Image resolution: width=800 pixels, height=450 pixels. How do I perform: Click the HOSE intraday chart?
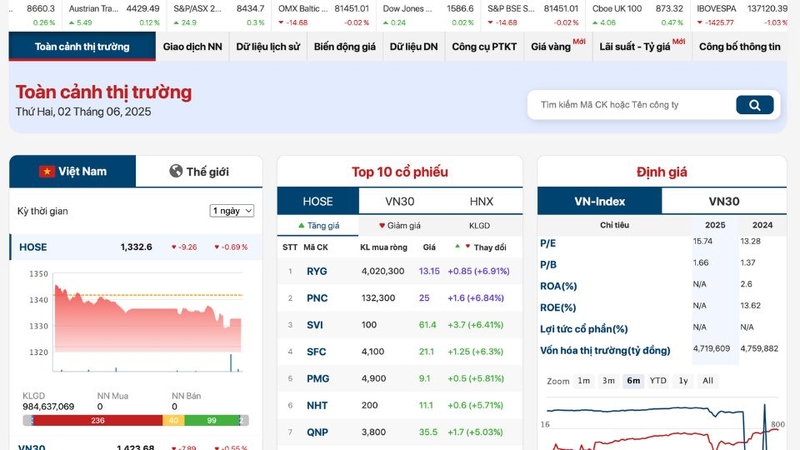(136, 321)
